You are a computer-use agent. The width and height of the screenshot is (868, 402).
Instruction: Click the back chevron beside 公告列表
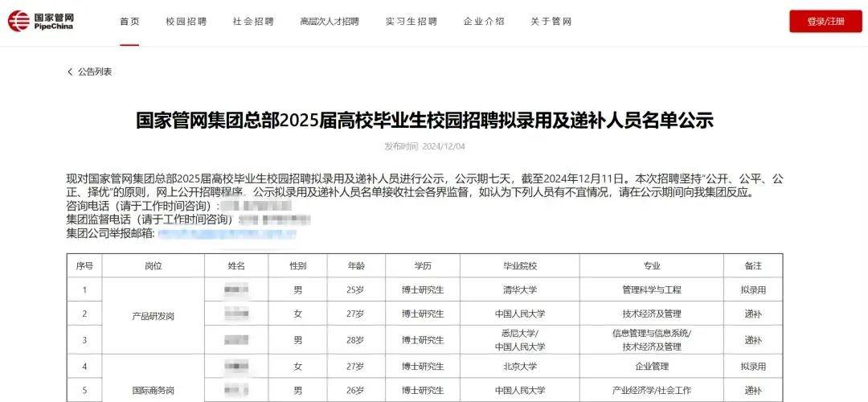70,72
